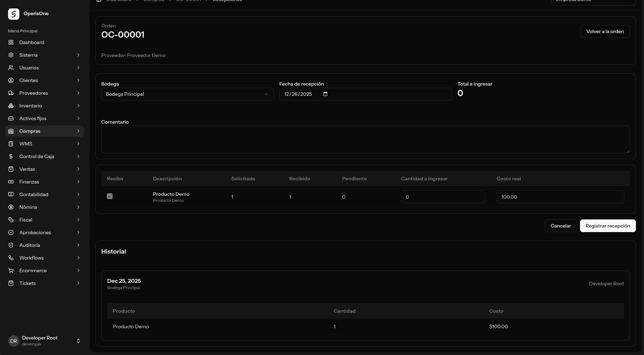This screenshot has width=644, height=355.
Task: Focus the Comentario text area
Action: point(365,139)
